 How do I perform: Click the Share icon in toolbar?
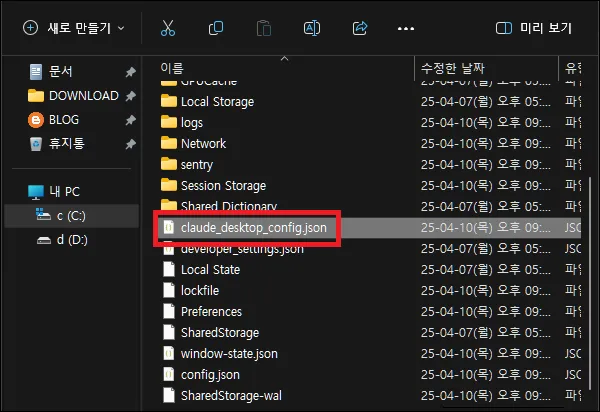click(x=360, y=28)
